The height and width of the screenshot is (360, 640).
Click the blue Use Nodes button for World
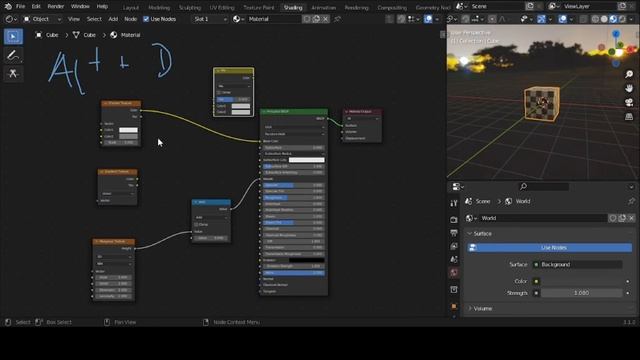pos(550,248)
